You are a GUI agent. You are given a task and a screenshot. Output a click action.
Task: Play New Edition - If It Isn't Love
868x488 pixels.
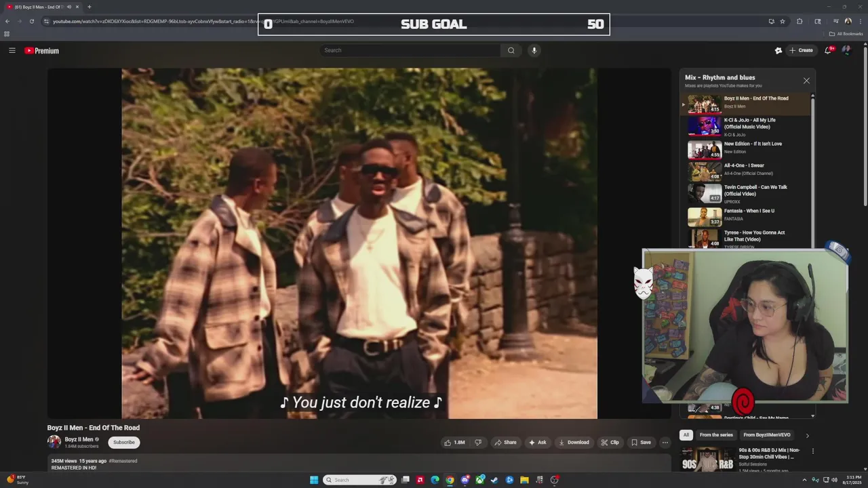746,149
